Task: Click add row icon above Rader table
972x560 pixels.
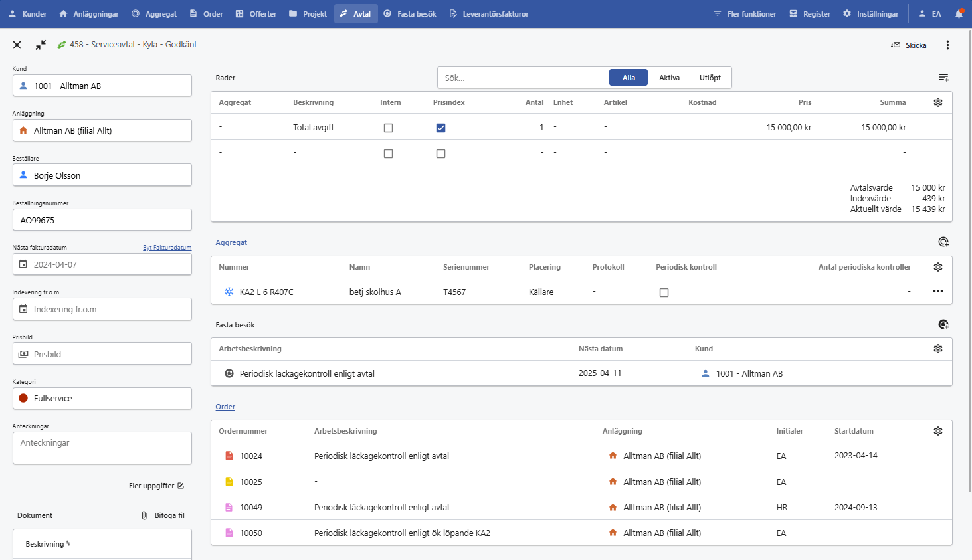Action: click(943, 78)
